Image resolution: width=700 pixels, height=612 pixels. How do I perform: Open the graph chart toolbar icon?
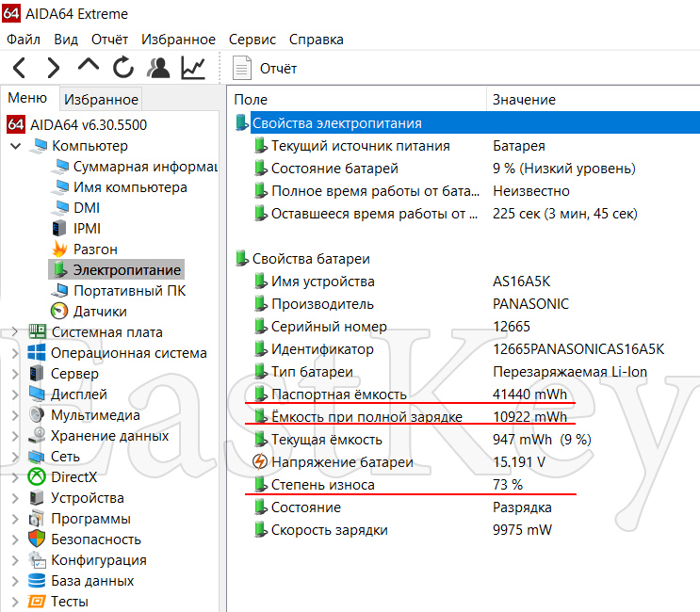[193, 68]
